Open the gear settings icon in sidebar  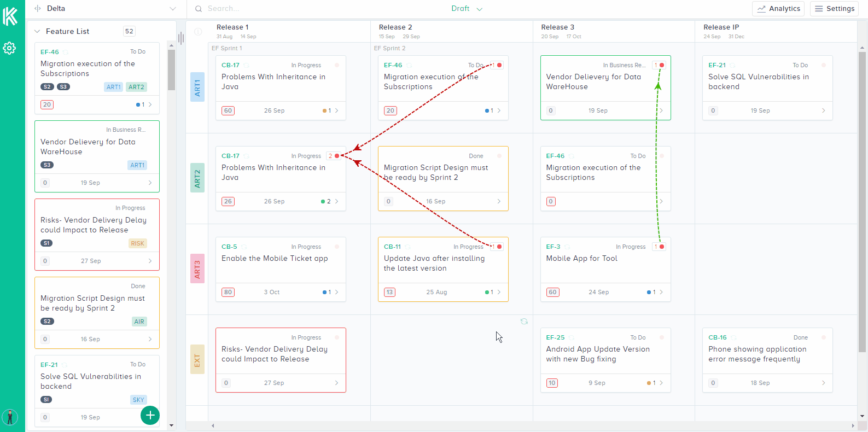[x=9, y=48]
